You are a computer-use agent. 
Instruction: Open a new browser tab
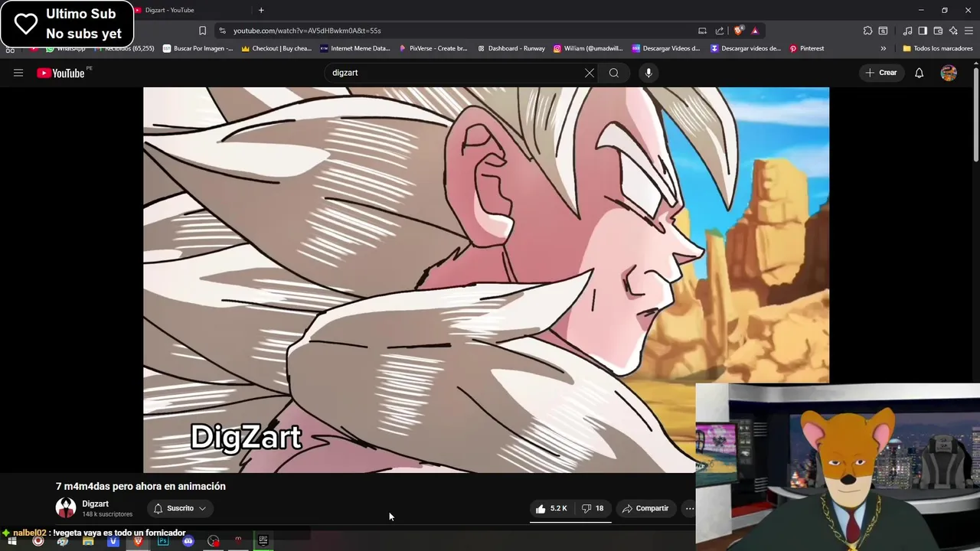click(261, 10)
